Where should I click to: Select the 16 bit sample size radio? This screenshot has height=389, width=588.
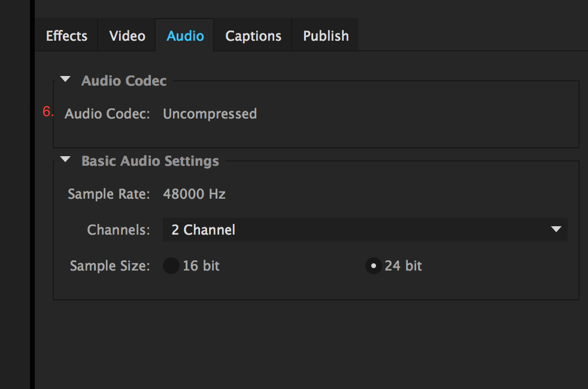(171, 266)
